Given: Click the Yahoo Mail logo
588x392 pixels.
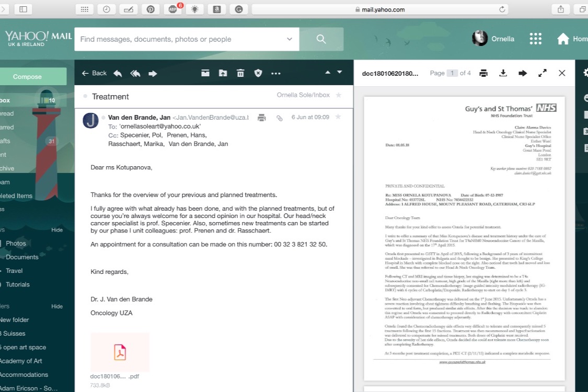Looking at the screenshot, I should tap(38, 38).
